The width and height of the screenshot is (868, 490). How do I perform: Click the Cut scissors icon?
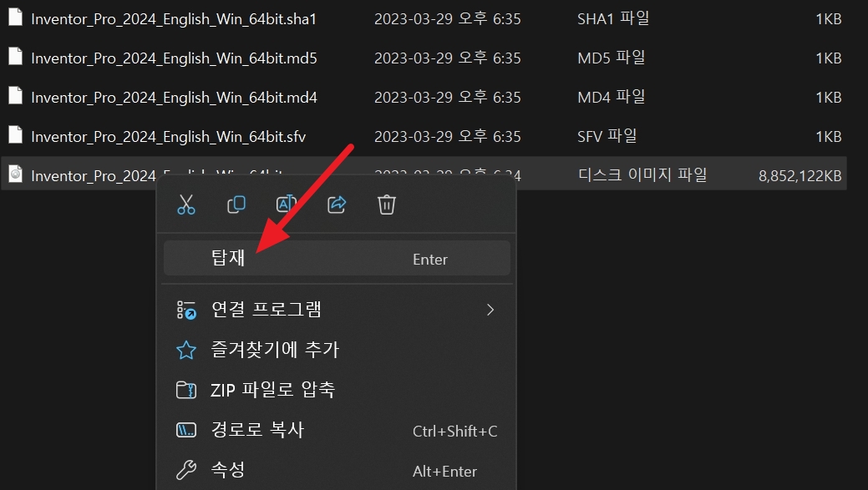point(186,205)
